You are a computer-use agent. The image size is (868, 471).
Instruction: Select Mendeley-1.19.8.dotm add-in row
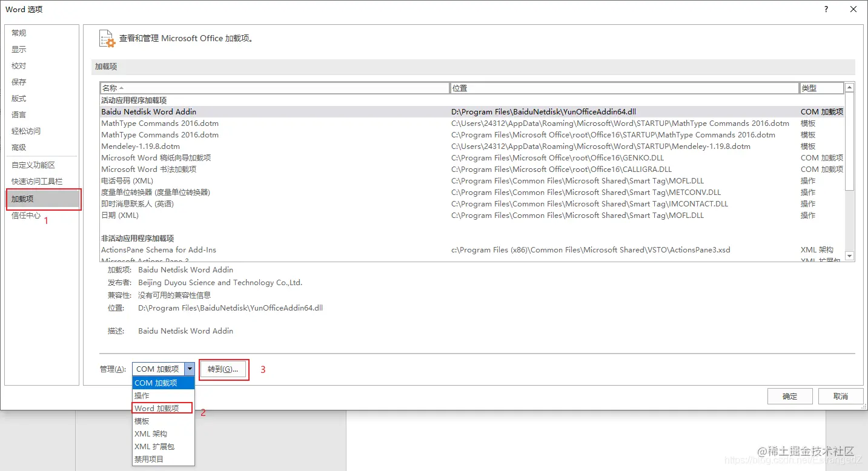[472, 147]
